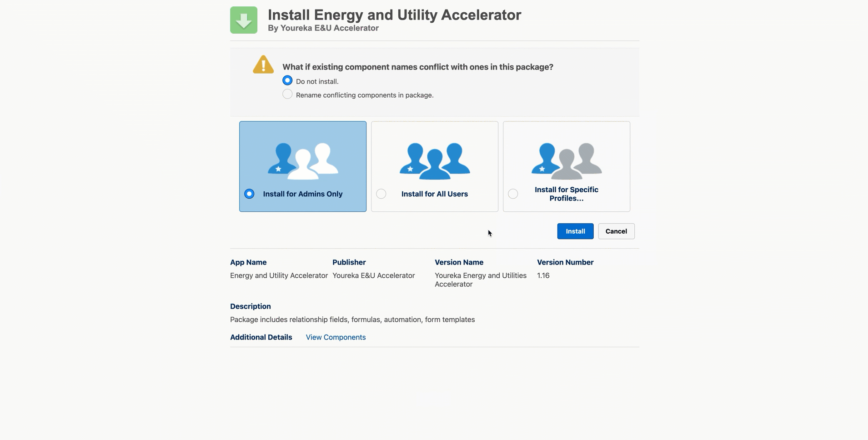The image size is (868, 440).
Task: Click 'Youreka E&U Accelerator' publisher value
Action: coord(373,275)
